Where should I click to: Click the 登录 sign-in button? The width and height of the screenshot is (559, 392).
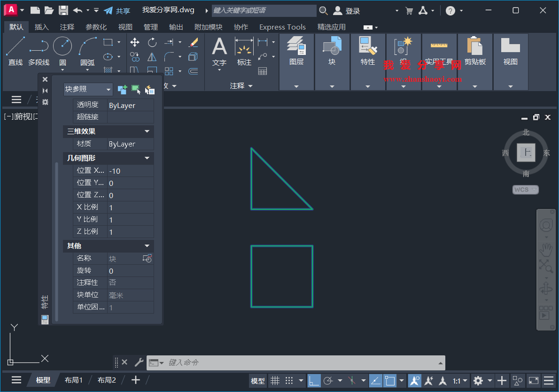(x=347, y=11)
